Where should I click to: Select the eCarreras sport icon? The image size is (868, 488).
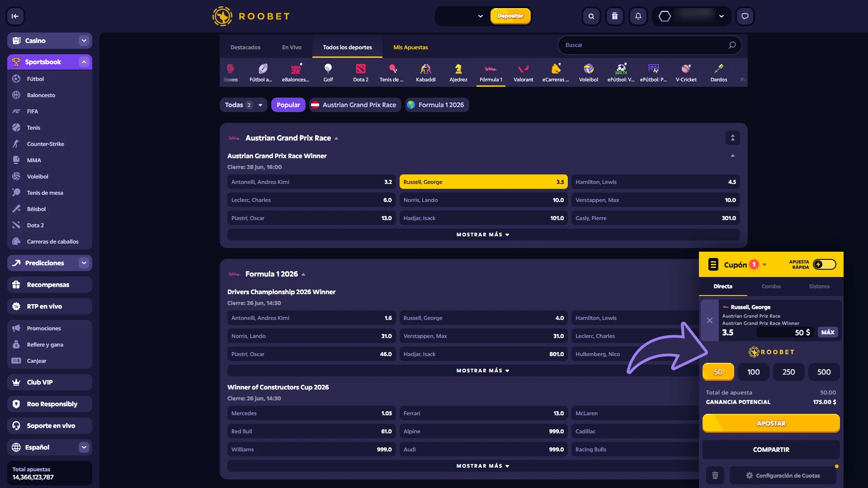[x=556, y=73]
